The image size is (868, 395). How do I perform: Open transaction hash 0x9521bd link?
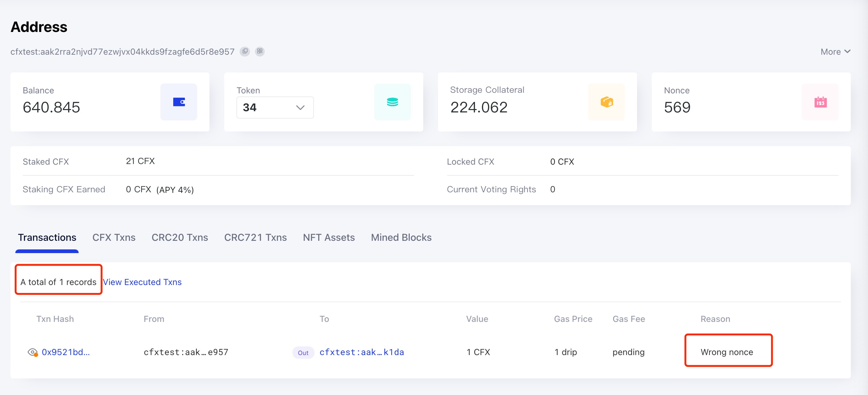click(x=66, y=352)
